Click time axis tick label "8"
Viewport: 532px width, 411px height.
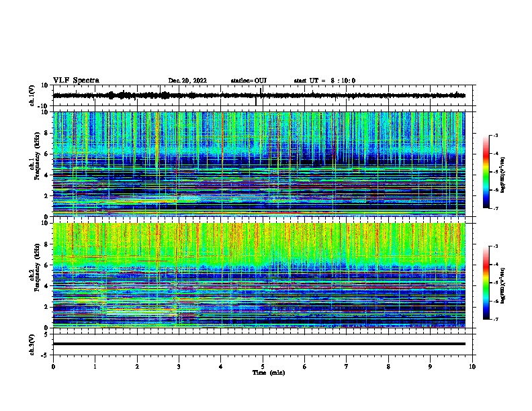click(x=388, y=367)
